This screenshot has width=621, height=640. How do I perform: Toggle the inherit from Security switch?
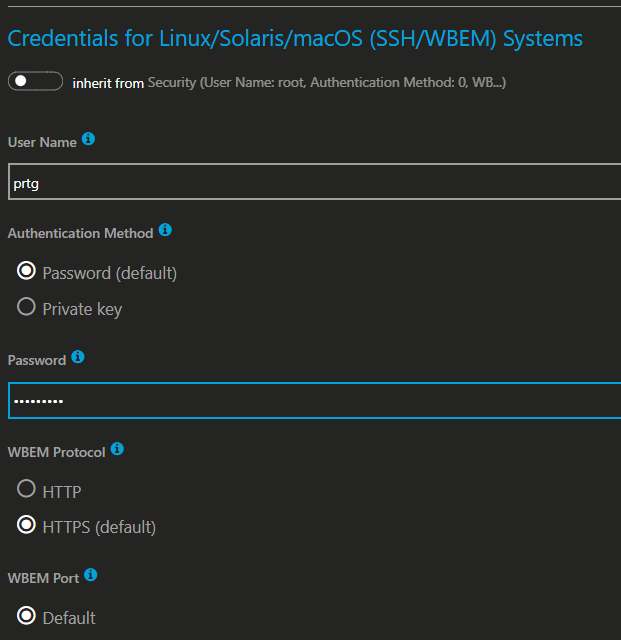(x=35, y=81)
